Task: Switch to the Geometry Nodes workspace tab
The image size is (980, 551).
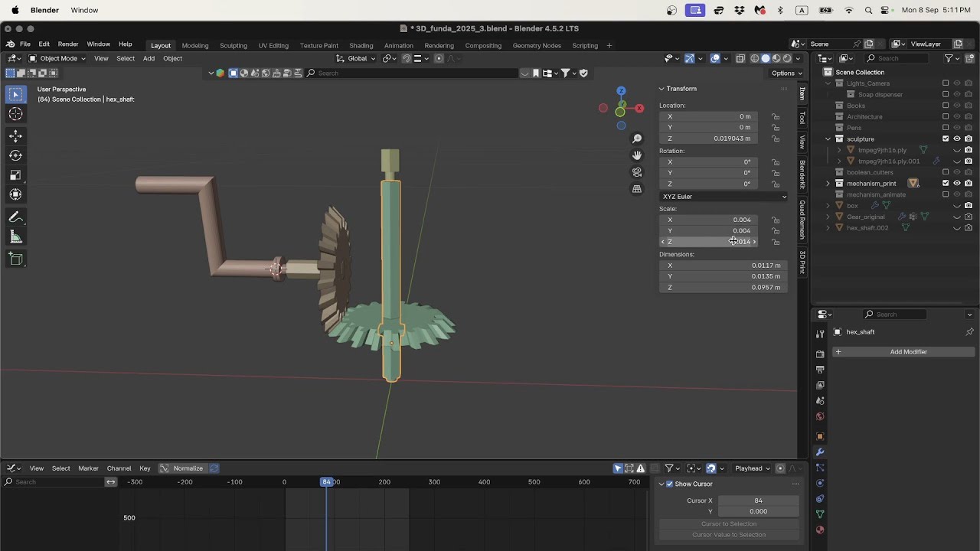Action: pos(537,45)
